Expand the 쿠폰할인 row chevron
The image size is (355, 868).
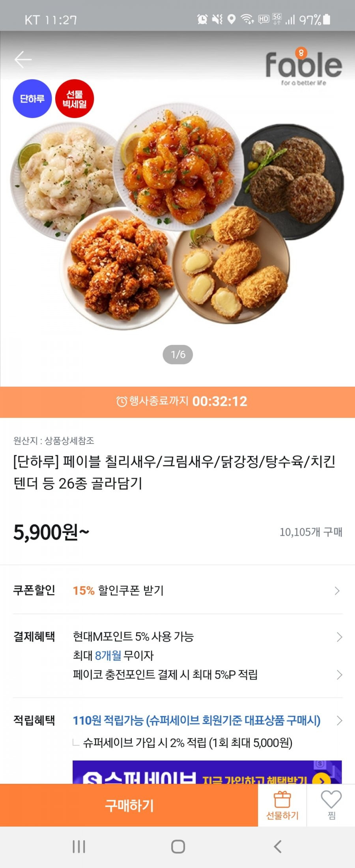pyautogui.click(x=337, y=591)
